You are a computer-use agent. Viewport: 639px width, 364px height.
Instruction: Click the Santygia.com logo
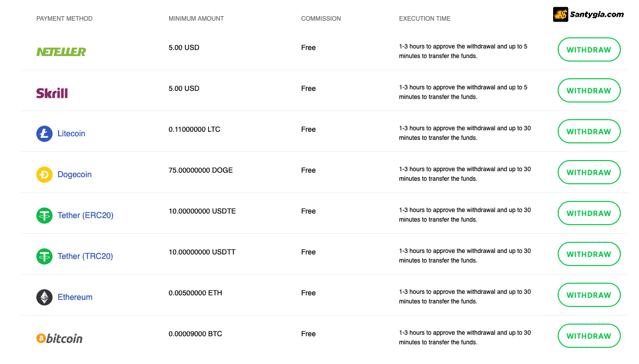pos(588,14)
